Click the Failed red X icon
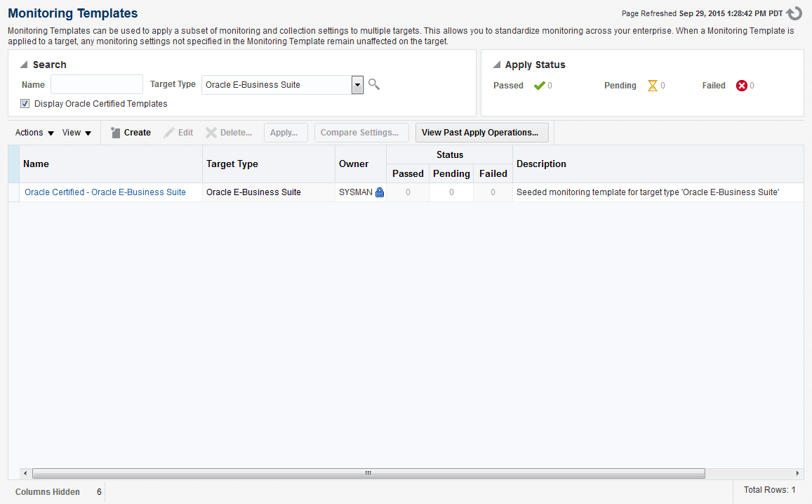This screenshot has width=812, height=504. [742, 86]
